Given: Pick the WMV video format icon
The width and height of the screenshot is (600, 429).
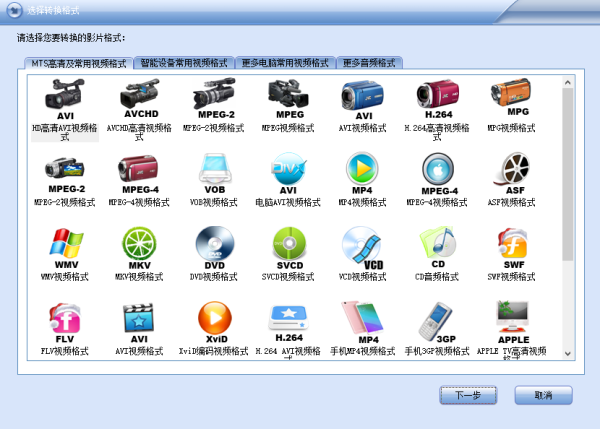Looking at the screenshot, I should click(x=66, y=245).
